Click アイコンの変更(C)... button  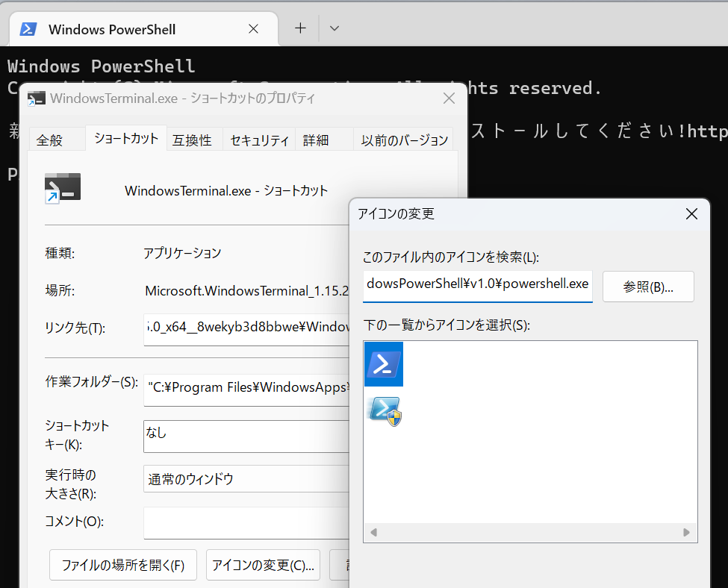point(264,565)
